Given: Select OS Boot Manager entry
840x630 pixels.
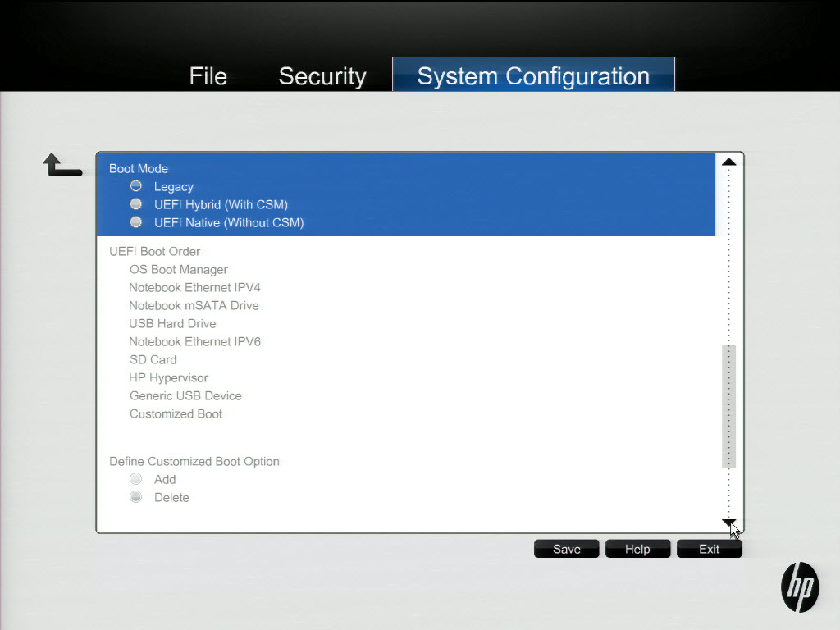Looking at the screenshot, I should 178,269.
